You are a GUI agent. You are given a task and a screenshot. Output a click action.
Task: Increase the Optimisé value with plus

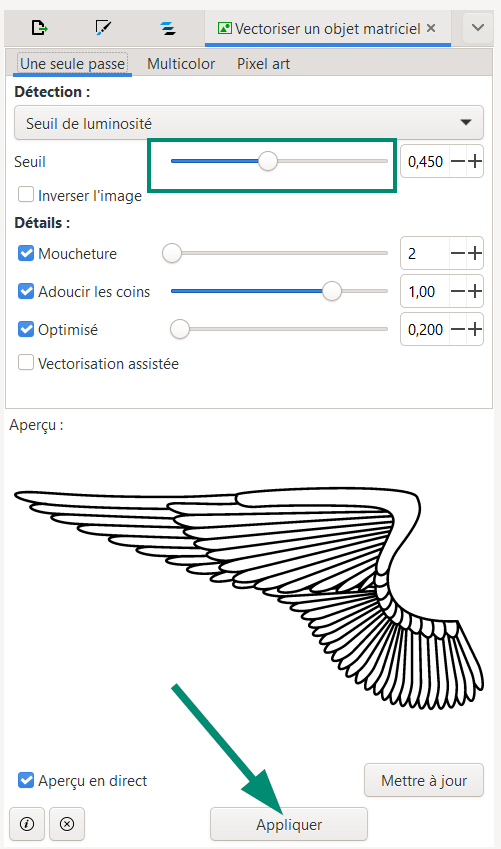475,329
